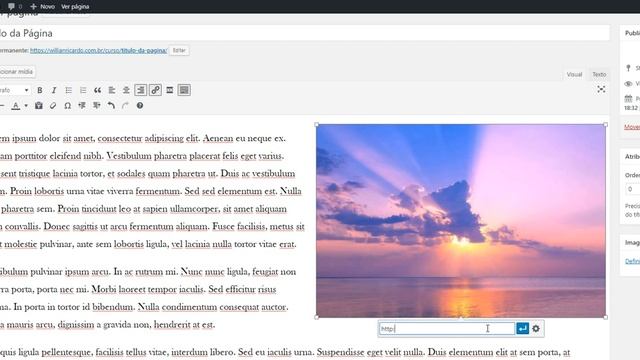640x360 pixels.
Task: Click the visibility eye icon in publish box
Action: click(629, 84)
